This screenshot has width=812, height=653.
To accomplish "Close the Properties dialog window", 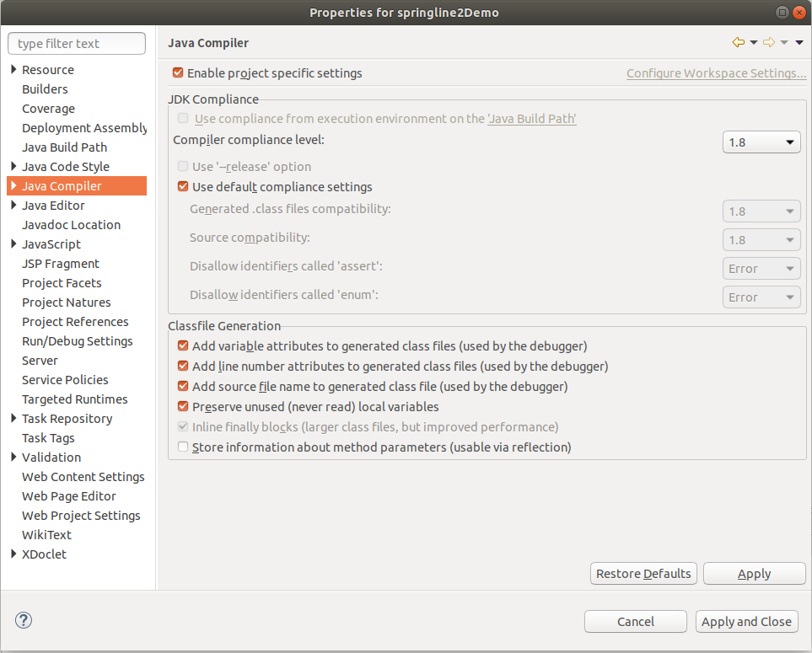I will pyautogui.click(x=799, y=12).
